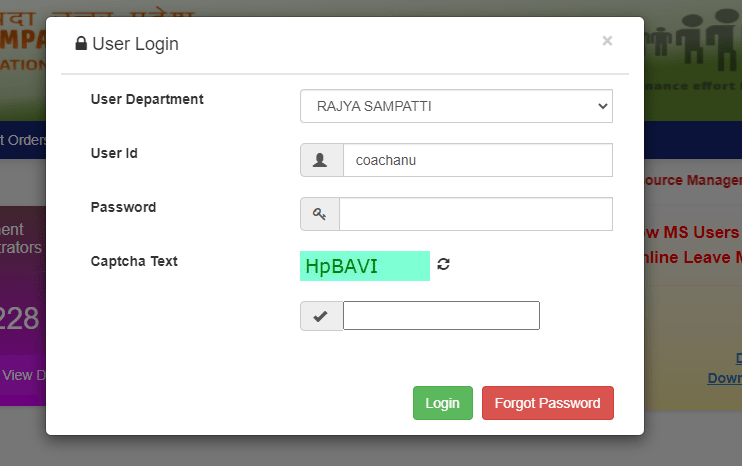Click the User Id field containing coachanu

coord(476,160)
